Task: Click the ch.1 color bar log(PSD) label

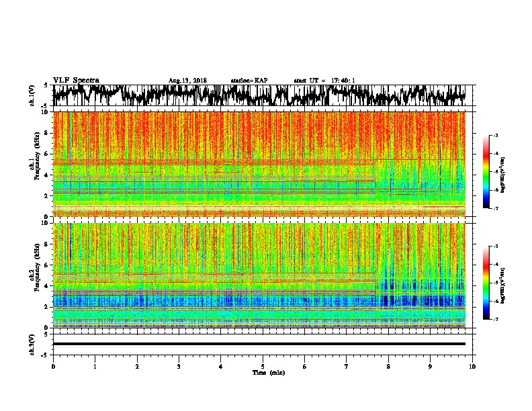Action: tap(503, 175)
